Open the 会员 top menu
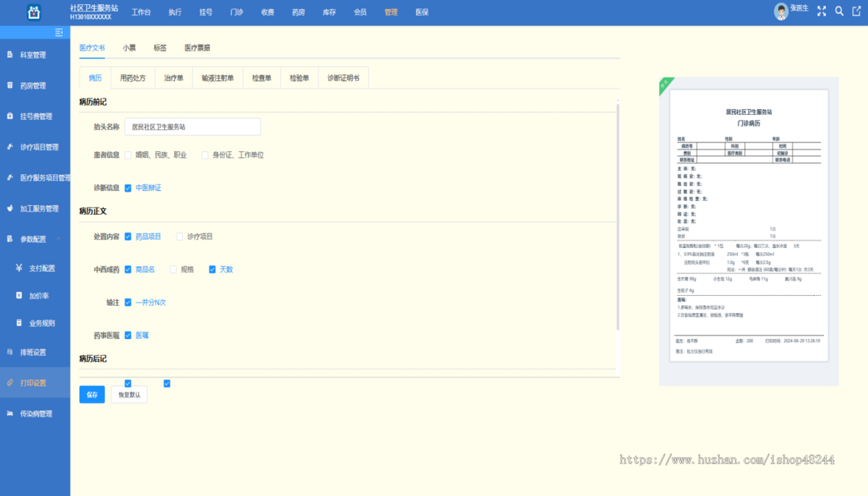 pos(360,12)
